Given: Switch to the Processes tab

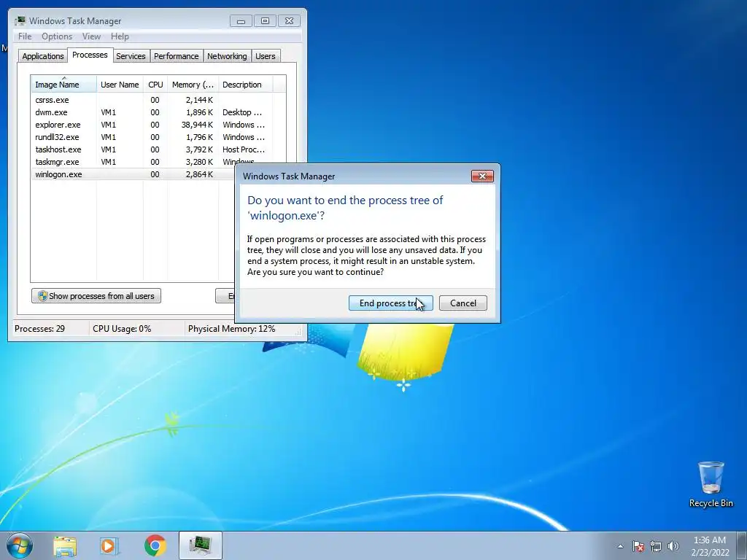Looking at the screenshot, I should pos(90,55).
